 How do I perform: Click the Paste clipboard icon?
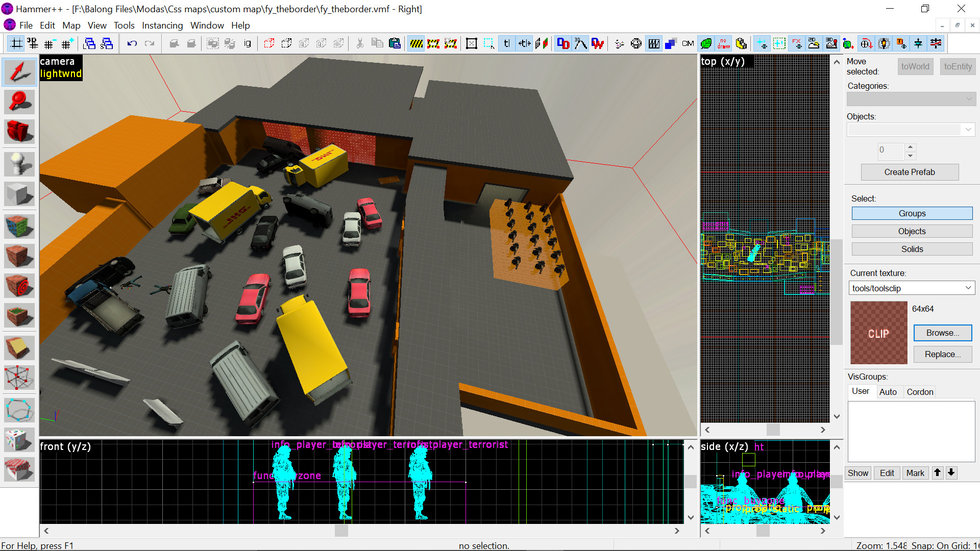coord(395,44)
